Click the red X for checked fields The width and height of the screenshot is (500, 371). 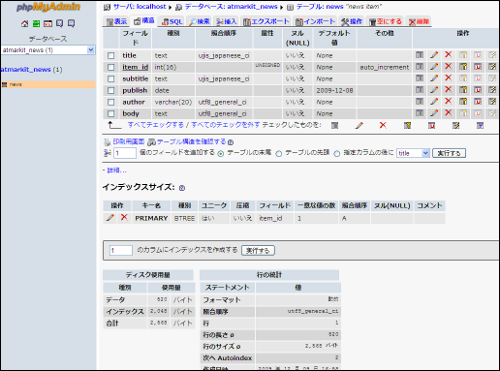coord(383,125)
